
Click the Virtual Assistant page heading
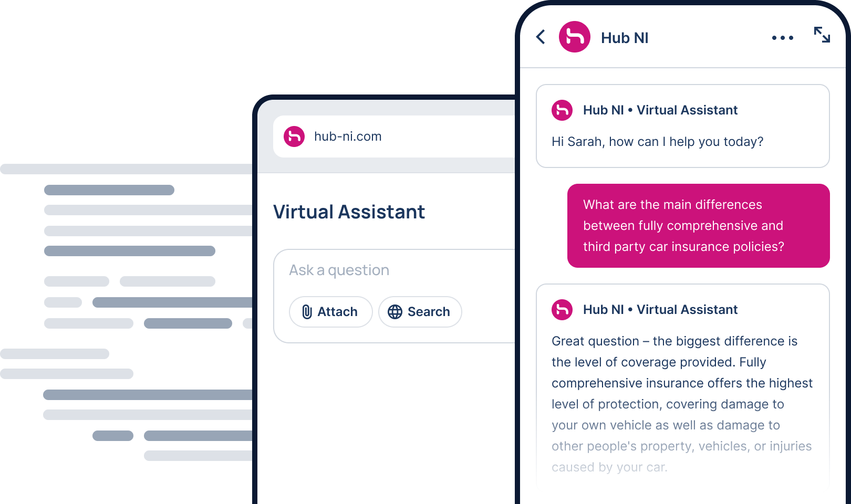(349, 212)
